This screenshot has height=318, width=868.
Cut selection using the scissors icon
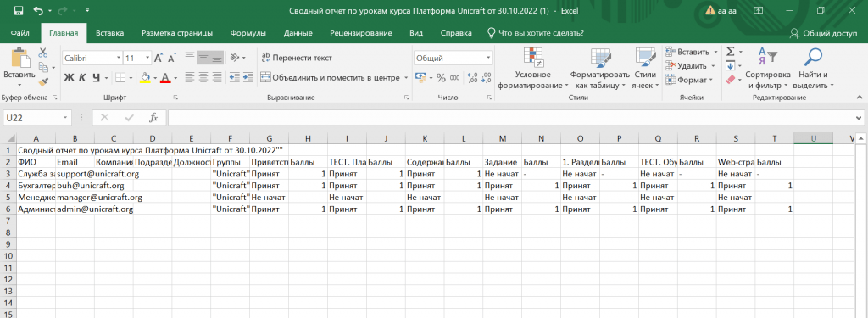coord(43,53)
